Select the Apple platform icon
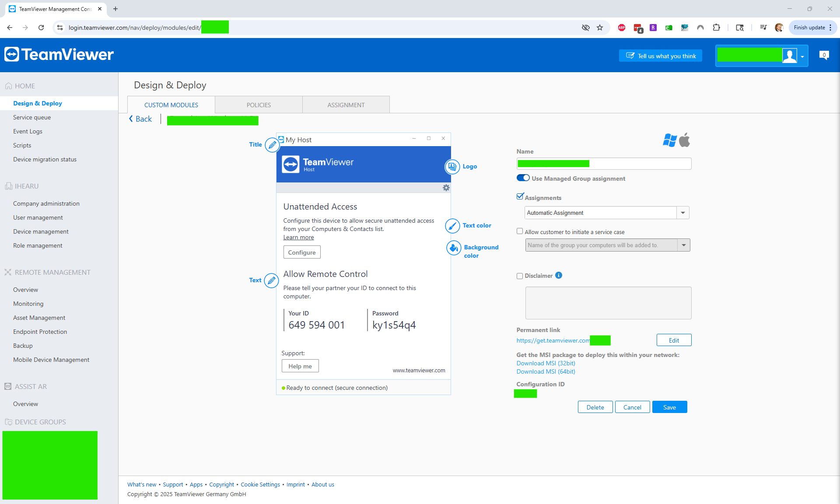The width and height of the screenshot is (840, 504). coord(685,140)
